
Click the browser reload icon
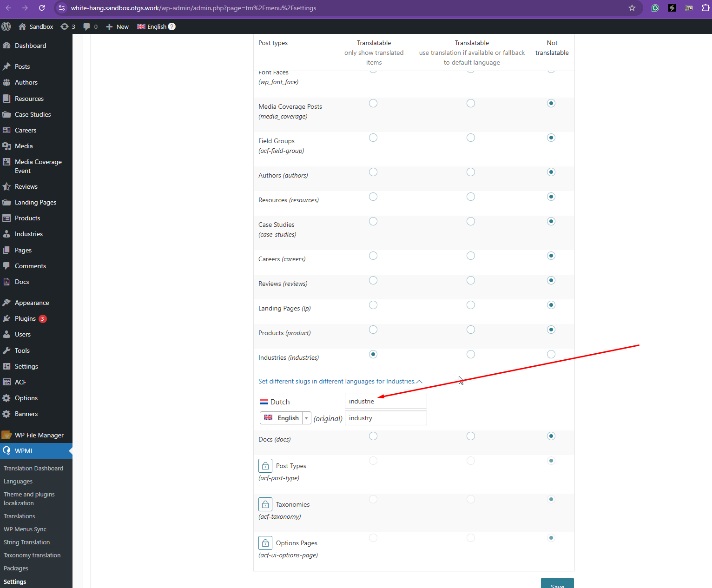(42, 8)
